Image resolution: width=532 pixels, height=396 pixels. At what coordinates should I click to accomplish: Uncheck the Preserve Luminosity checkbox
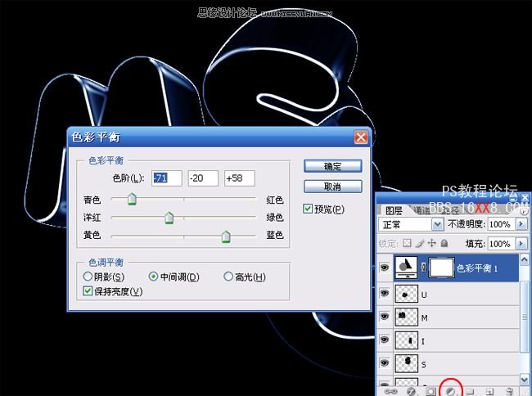click(x=88, y=291)
